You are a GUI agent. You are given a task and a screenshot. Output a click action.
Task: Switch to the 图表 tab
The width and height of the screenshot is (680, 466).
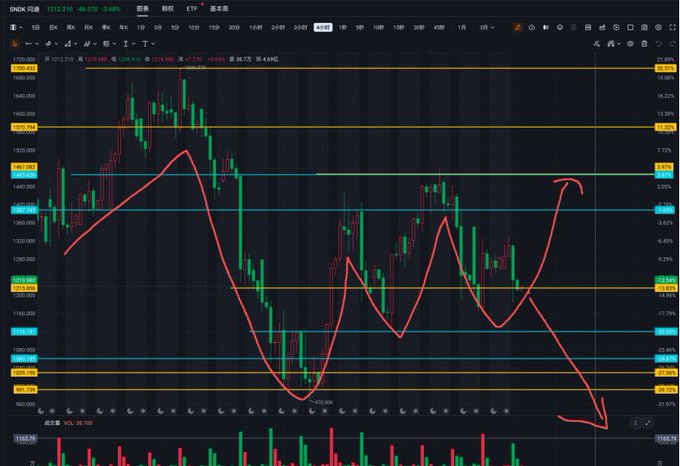pos(143,9)
